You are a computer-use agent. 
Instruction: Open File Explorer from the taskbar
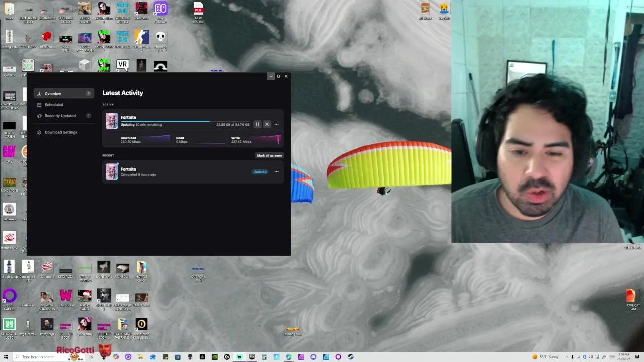(140, 357)
